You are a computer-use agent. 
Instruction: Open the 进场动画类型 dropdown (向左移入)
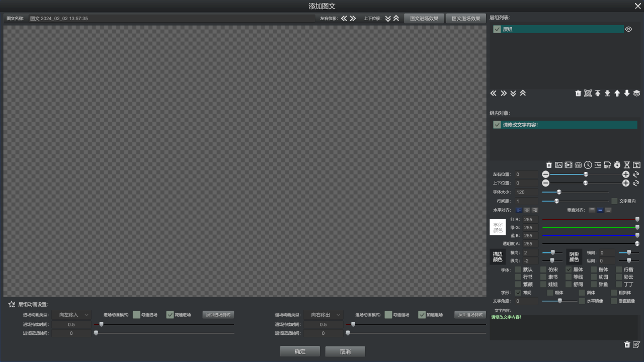tap(71, 315)
